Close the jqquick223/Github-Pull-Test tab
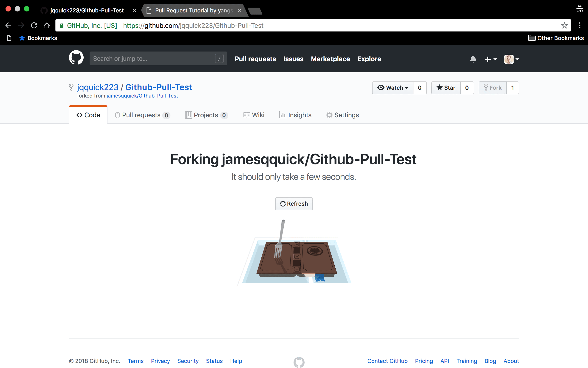Image resolution: width=588 pixels, height=368 pixels. (x=134, y=11)
